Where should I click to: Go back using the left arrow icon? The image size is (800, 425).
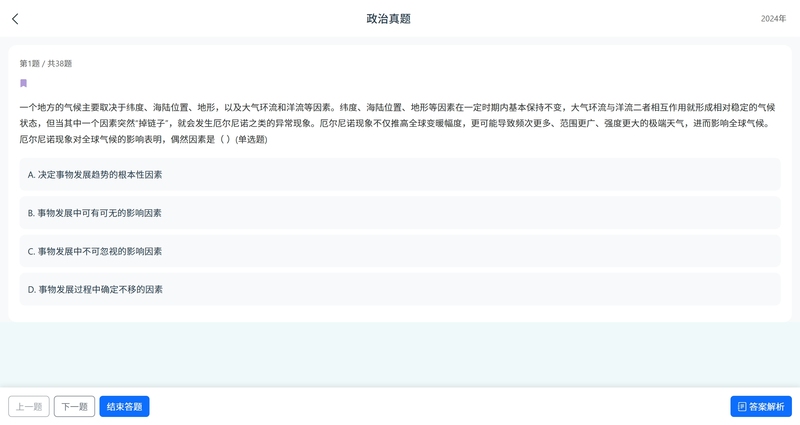(15, 19)
